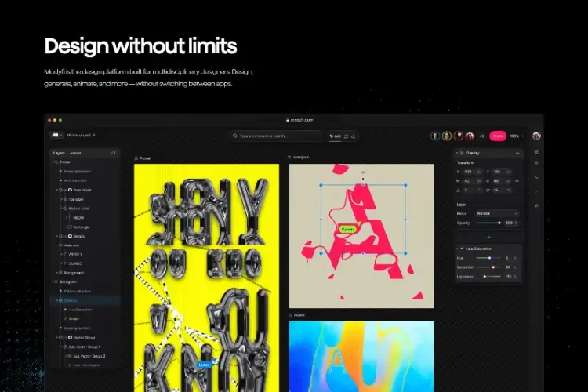This screenshot has height=392, width=588.
Task: Open Overlay panel more options
Action: point(517,153)
